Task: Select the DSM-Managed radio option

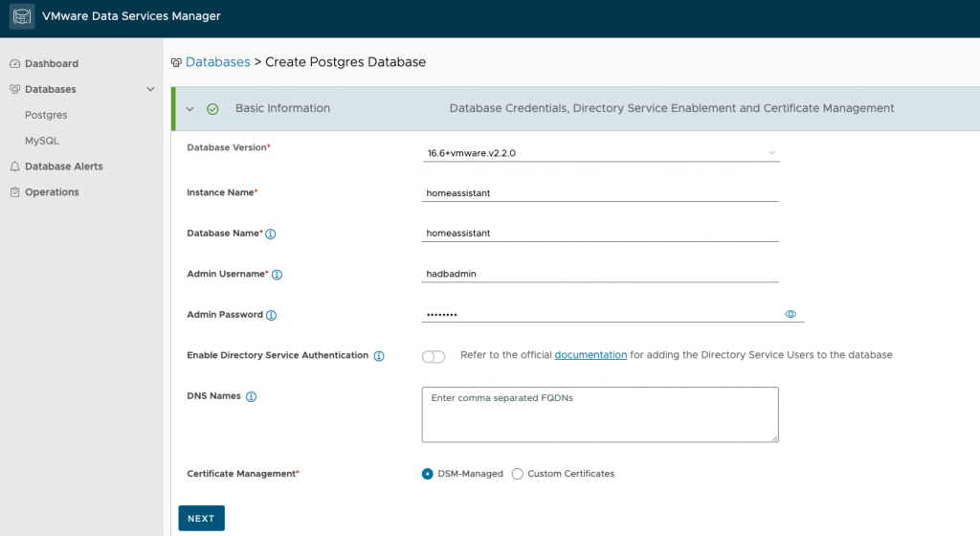Action: click(428, 474)
